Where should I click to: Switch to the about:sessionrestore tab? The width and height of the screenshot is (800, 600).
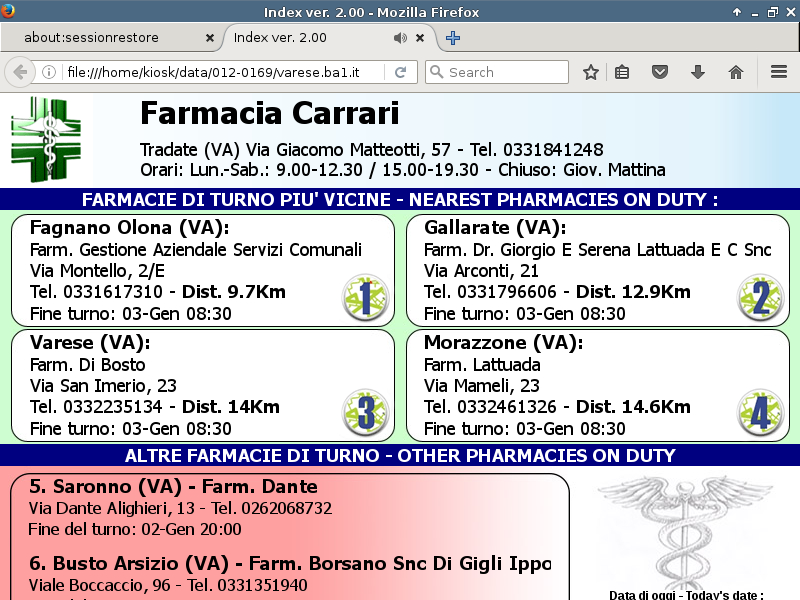point(105,38)
